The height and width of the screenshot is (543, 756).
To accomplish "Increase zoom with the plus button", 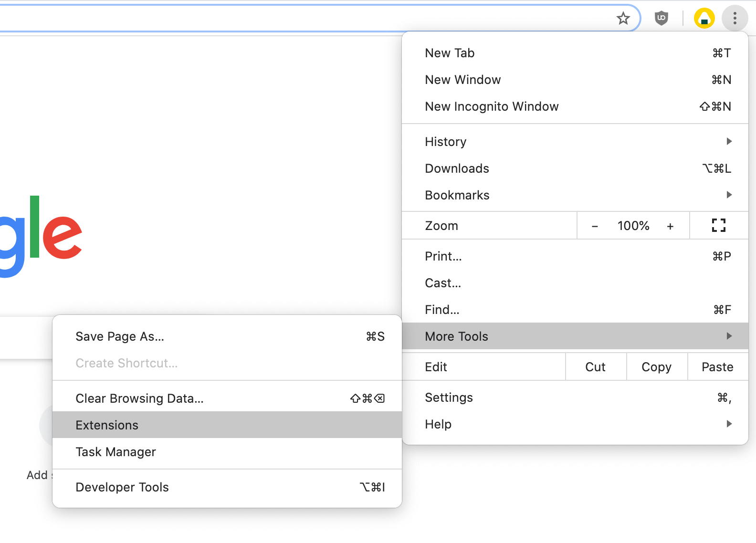I will coord(670,226).
